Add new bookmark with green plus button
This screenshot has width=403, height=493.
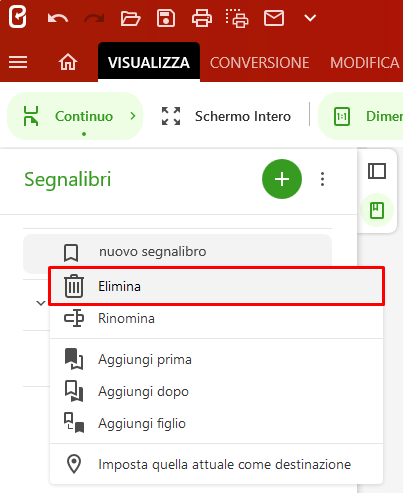tap(282, 179)
